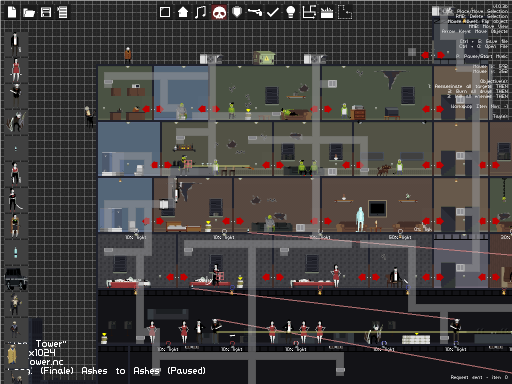Click the "Tower" level name text
512x384 pixels.
coord(51,344)
